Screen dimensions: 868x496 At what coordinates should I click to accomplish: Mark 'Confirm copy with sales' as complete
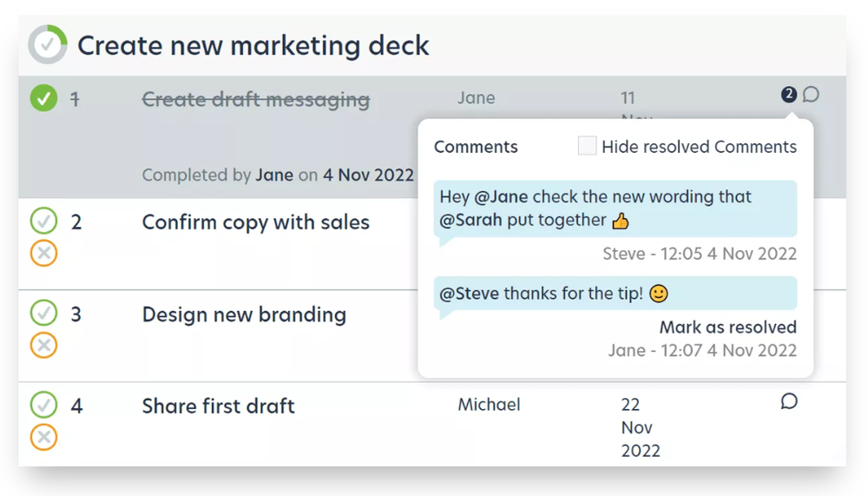(x=43, y=222)
